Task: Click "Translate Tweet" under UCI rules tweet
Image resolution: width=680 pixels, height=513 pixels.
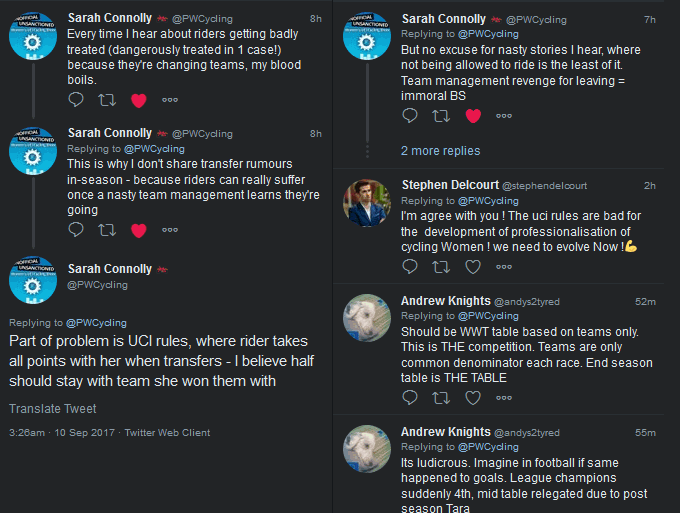Action: click(x=53, y=409)
